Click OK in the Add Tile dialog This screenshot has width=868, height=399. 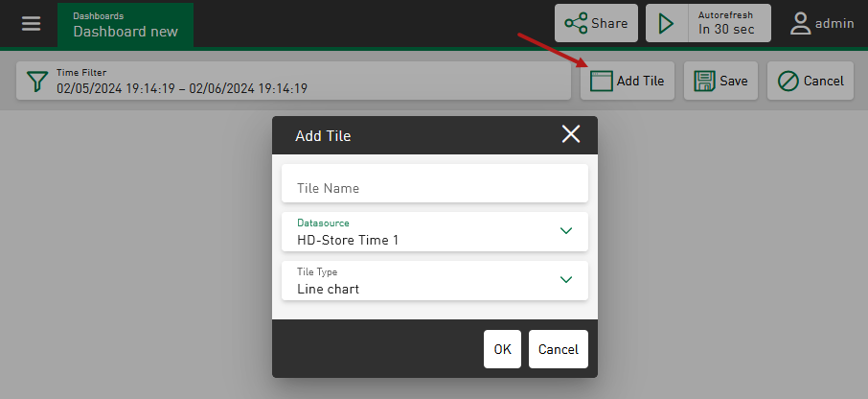coord(502,349)
